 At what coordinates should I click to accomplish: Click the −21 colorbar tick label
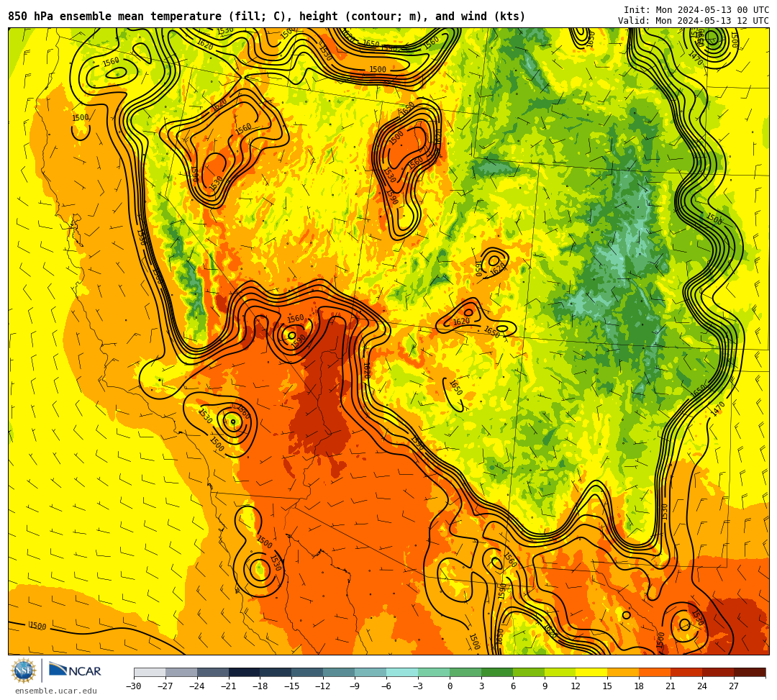[x=229, y=686]
